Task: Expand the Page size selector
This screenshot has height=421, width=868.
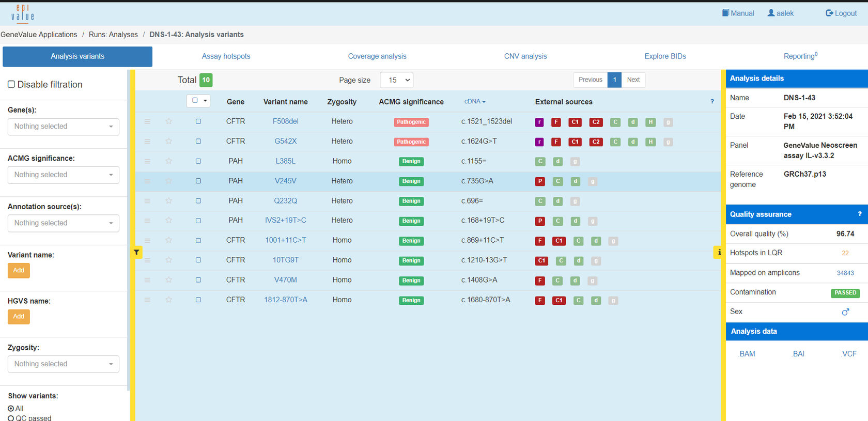Action: (x=396, y=80)
